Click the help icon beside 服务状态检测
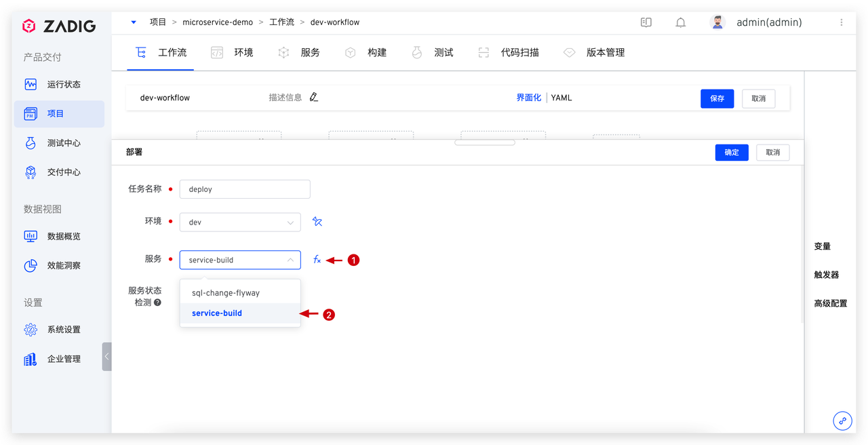The image size is (868, 445). (x=157, y=303)
